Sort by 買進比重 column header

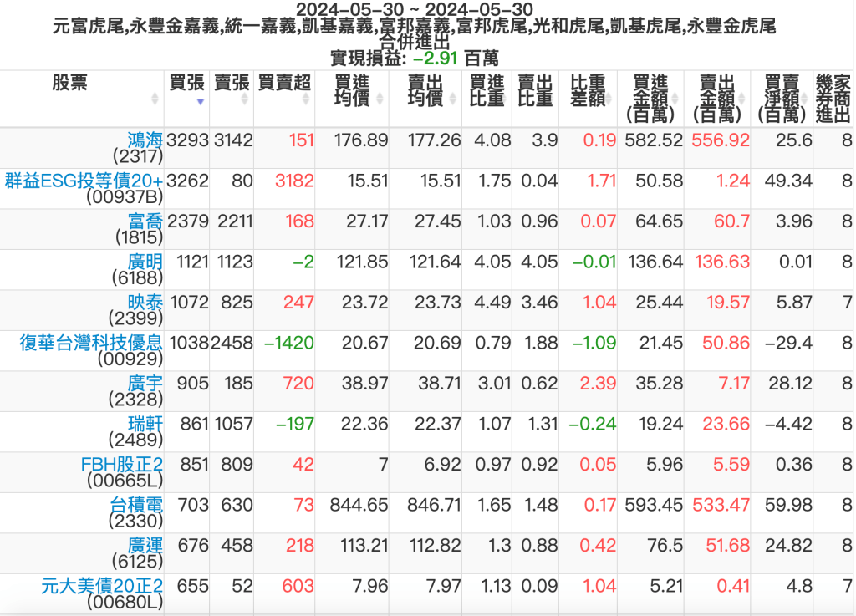(x=487, y=90)
